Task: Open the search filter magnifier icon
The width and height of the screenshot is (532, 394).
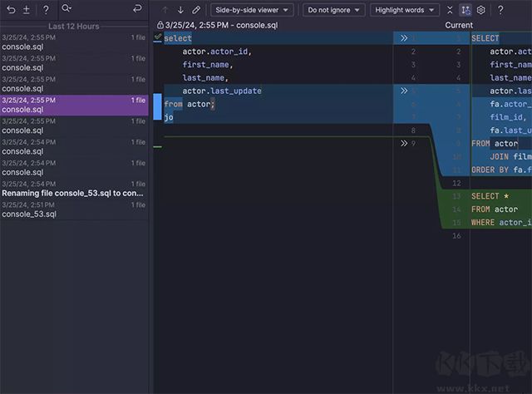Action: 66,8
